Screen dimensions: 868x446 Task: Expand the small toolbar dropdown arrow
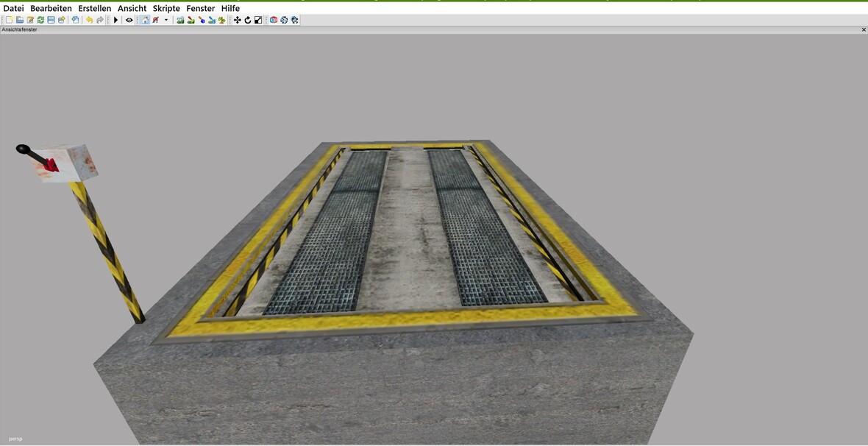point(166,20)
